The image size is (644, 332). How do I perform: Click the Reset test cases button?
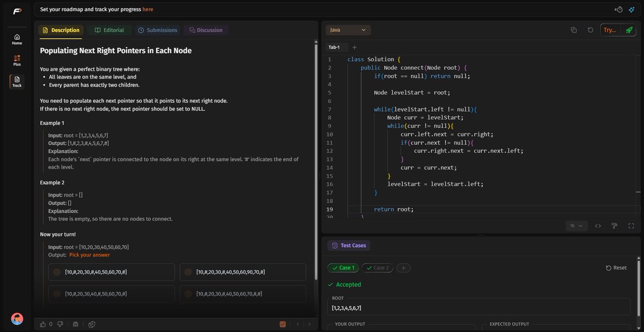(x=616, y=268)
